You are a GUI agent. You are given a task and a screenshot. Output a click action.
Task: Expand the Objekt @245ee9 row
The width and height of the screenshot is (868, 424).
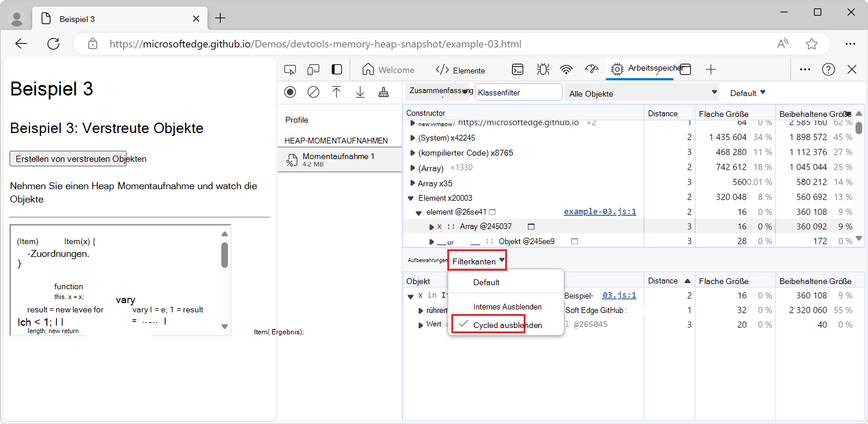click(x=432, y=241)
